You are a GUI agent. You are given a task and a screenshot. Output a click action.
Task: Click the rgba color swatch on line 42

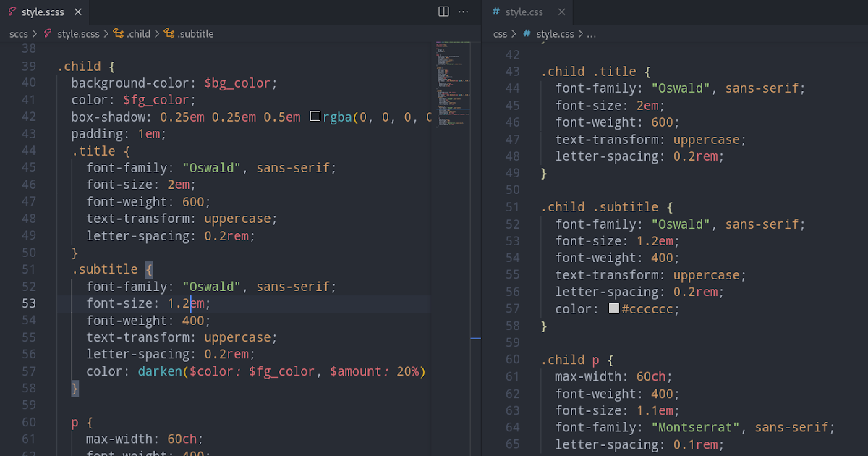[314, 116]
